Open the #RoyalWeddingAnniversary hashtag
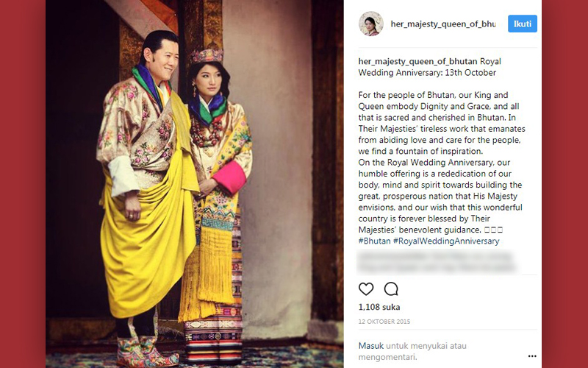The height and width of the screenshot is (368, 588). click(446, 241)
